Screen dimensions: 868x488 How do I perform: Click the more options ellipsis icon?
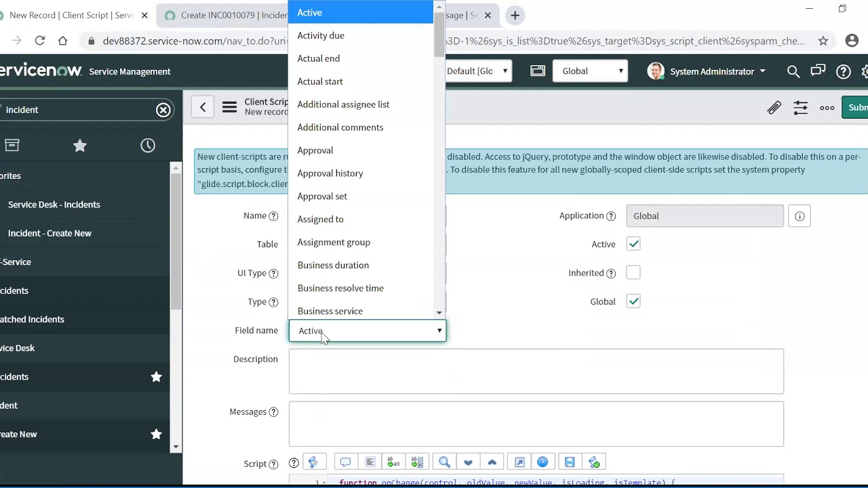point(827,107)
